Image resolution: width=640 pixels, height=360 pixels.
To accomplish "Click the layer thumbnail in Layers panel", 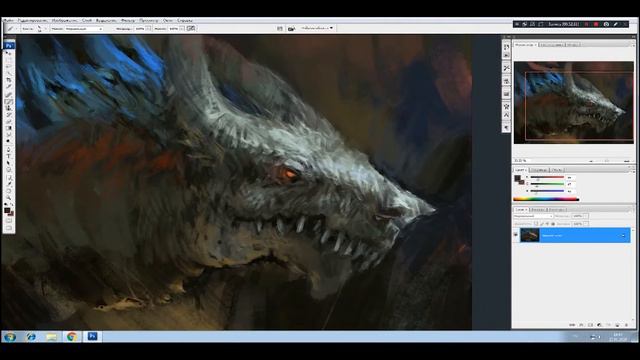I will [x=530, y=235].
